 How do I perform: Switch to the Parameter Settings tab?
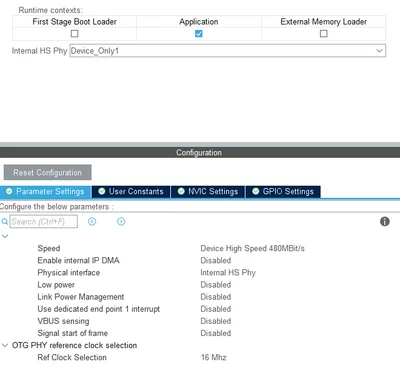pyautogui.click(x=46, y=191)
